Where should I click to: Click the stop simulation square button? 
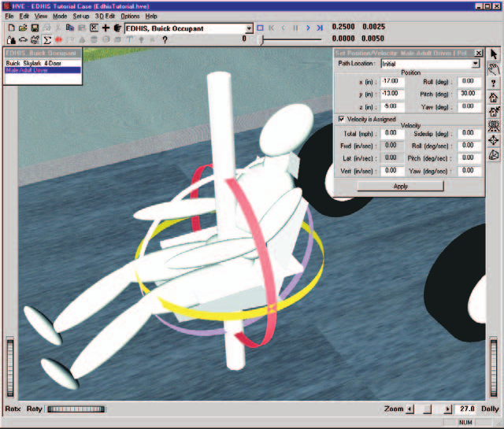click(x=261, y=28)
